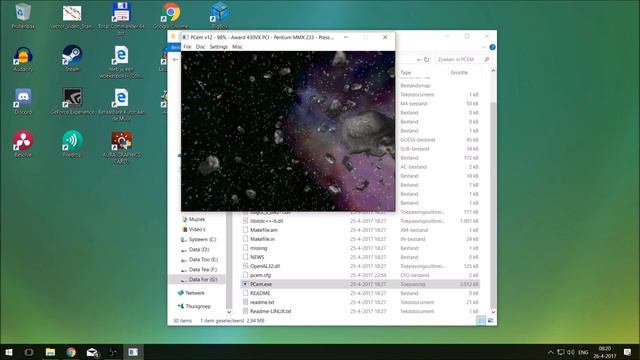Open the green Feedbro desktop shortcut

click(x=72, y=144)
